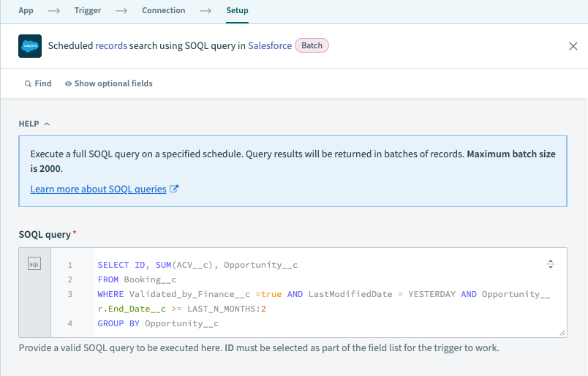
Task: Click the resize handle of query editor
Action: click(x=562, y=333)
